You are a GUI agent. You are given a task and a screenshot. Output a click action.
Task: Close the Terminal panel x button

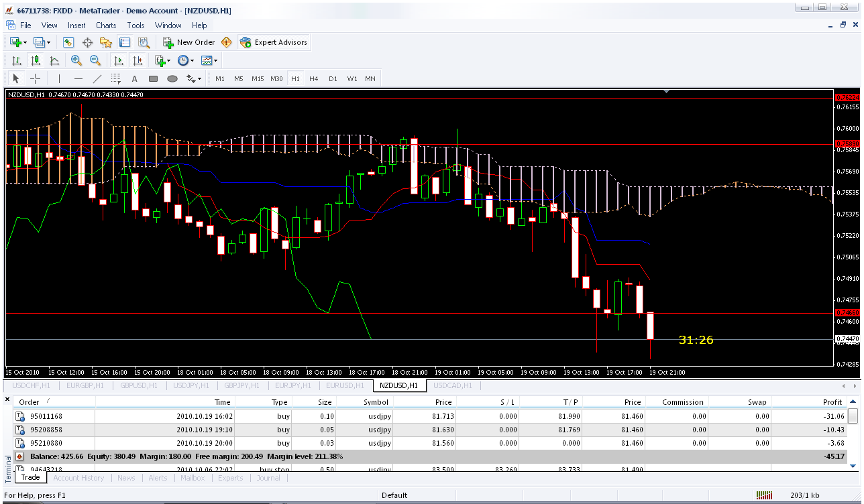click(7, 399)
